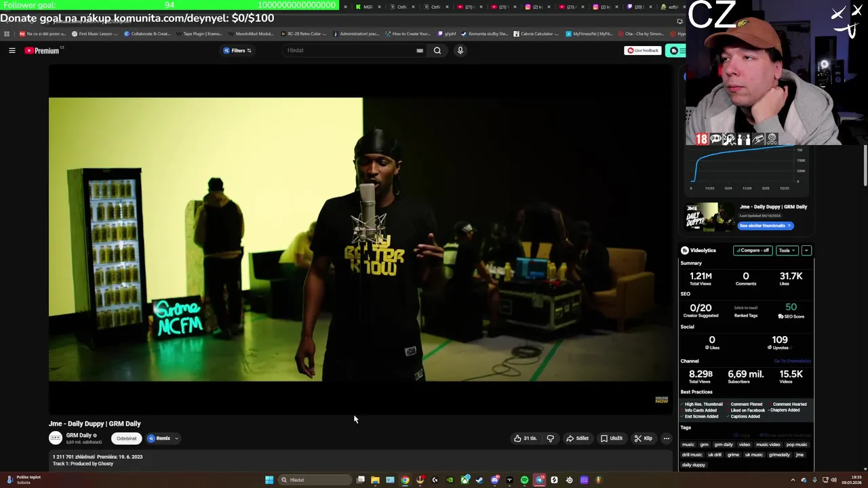Create a clip with Klip scissors
The width and height of the screenshot is (868, 488).
coord(644,439)
